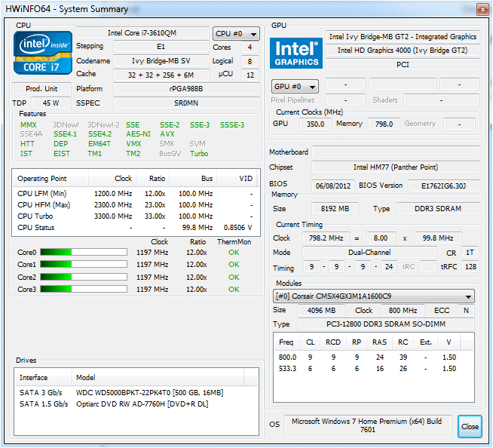Click the Freq column header in module timings

(286, 342)
